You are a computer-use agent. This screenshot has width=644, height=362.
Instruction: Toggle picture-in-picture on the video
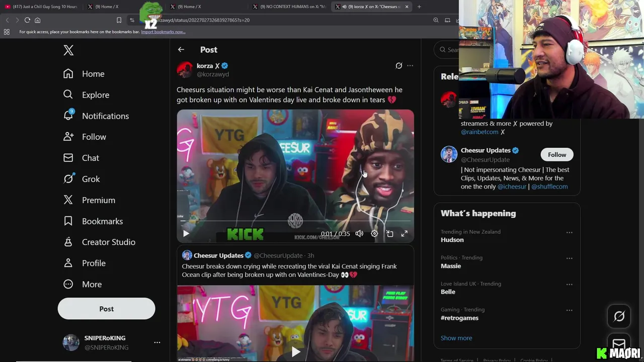click(x=389, y=234)
